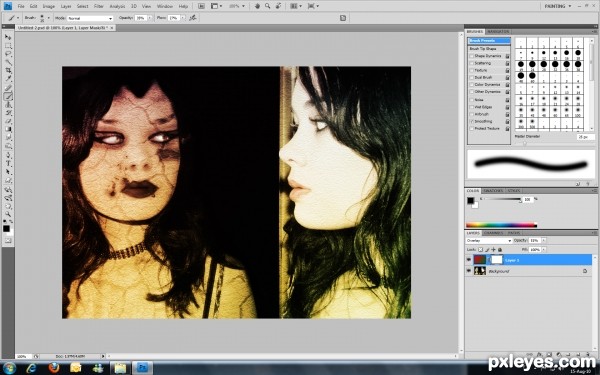Image resolution: width=600 pixels, height=375 pixels.
Task: Open PAINTING workspace switcher dropdown
Action: 558,6
